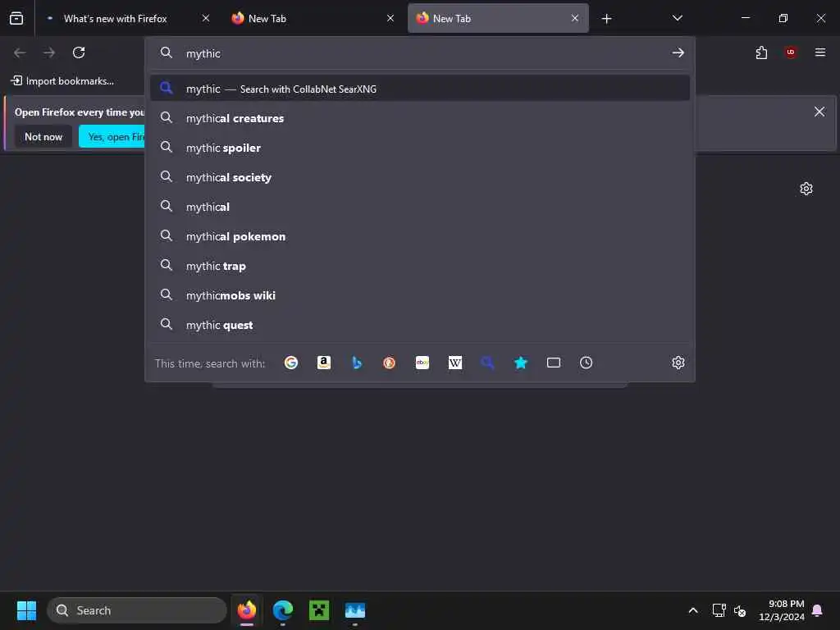Close the active New Tab
Screen dimensions: 840x630
click(x=575, y=18)
